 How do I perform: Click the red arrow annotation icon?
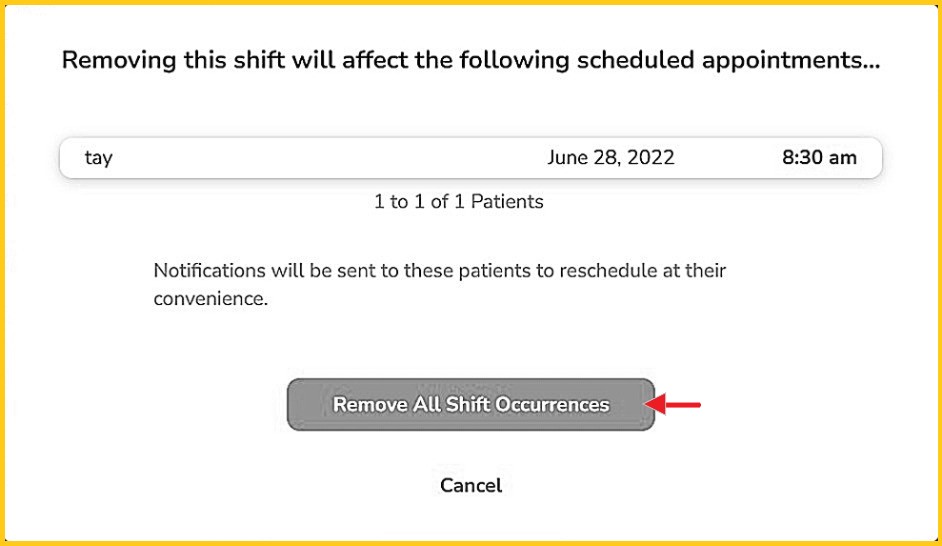tap(674, 405)
